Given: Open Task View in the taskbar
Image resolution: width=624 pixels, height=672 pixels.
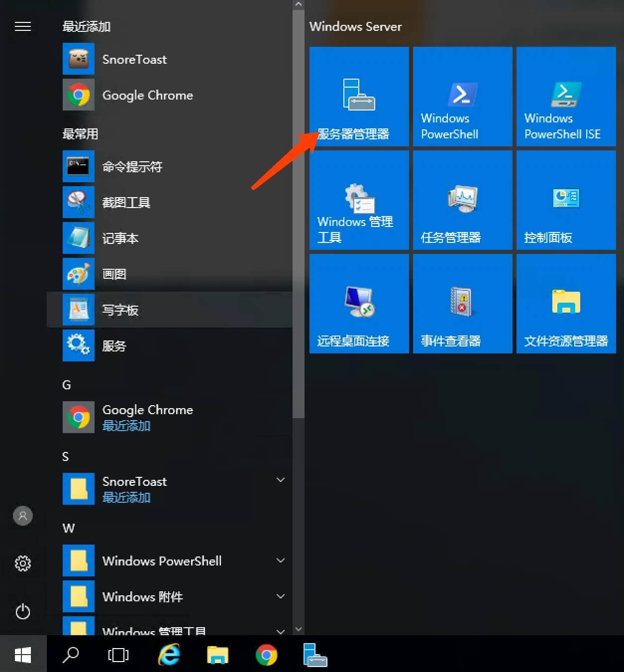Looking at the screenshot, I should pyautogui.click(x=118, y=655).
